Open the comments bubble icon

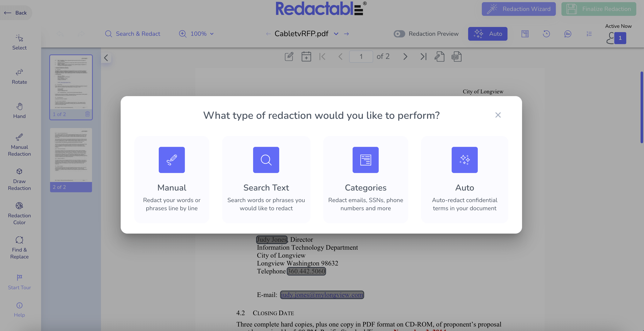point(568,34)
